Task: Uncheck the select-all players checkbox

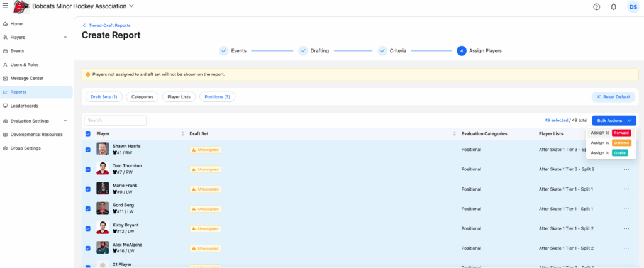Action: 88,134
